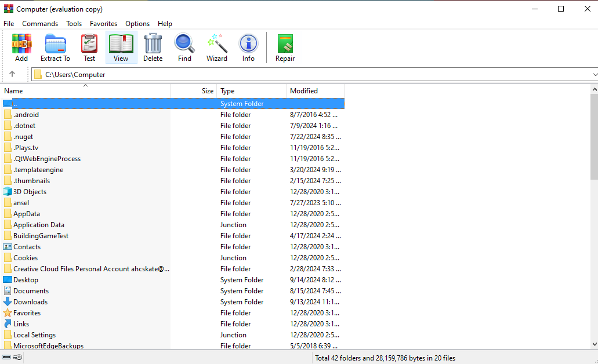
Task: Select the Desktop monitor icon
Action: click(x=7, y=279)
